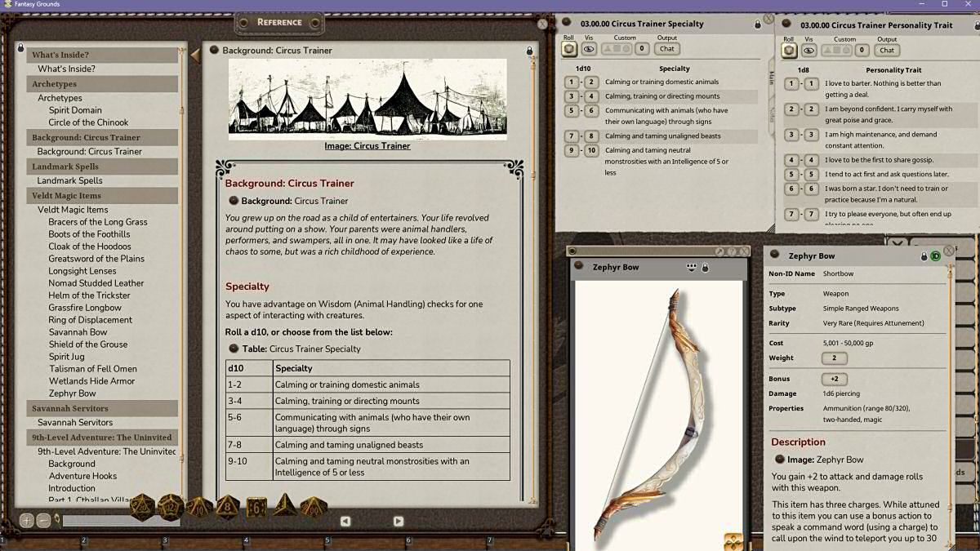This screenshot has width=980, height=551.
Task: Collapse the Background: Circus Trainer index section header
Action: [103, 137]
